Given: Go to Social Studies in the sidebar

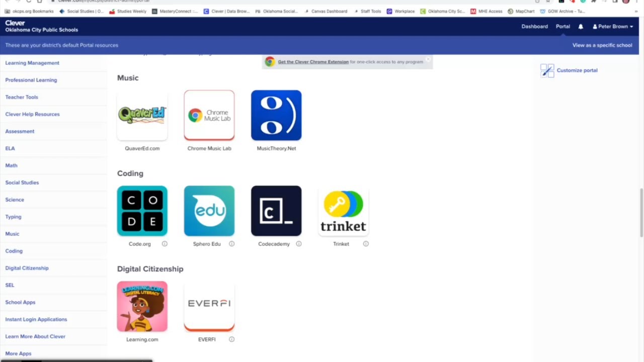Looking at the screenshot, I should coord(22,183).
